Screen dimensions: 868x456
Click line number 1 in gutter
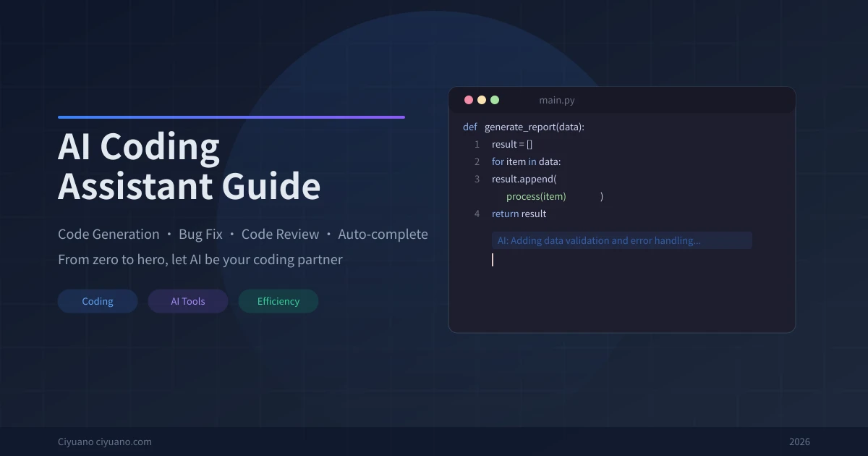click(x=477, y=144)
